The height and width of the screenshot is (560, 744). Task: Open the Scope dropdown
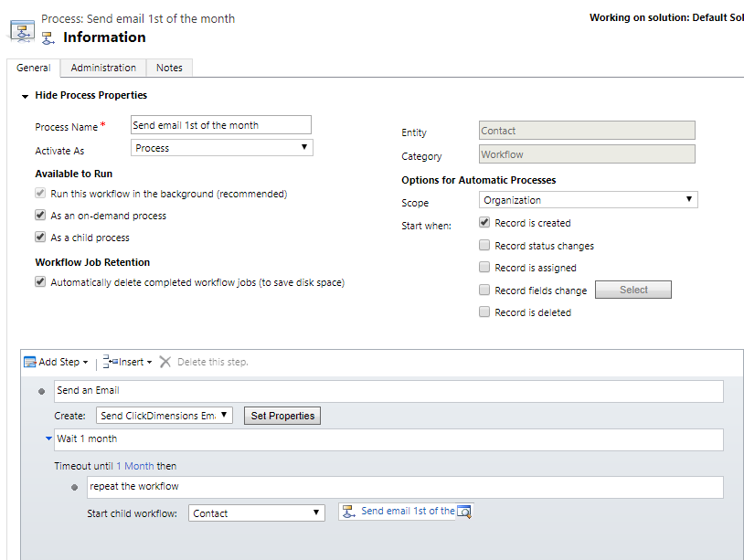(690, 199)
